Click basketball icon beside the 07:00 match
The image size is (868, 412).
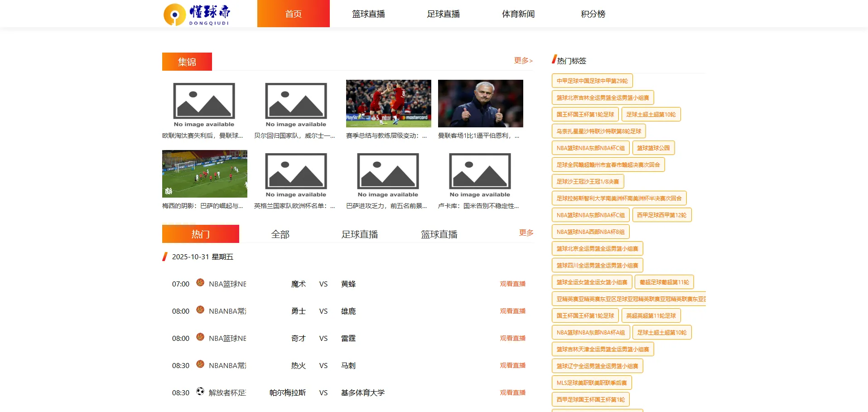tap(200, 282)
